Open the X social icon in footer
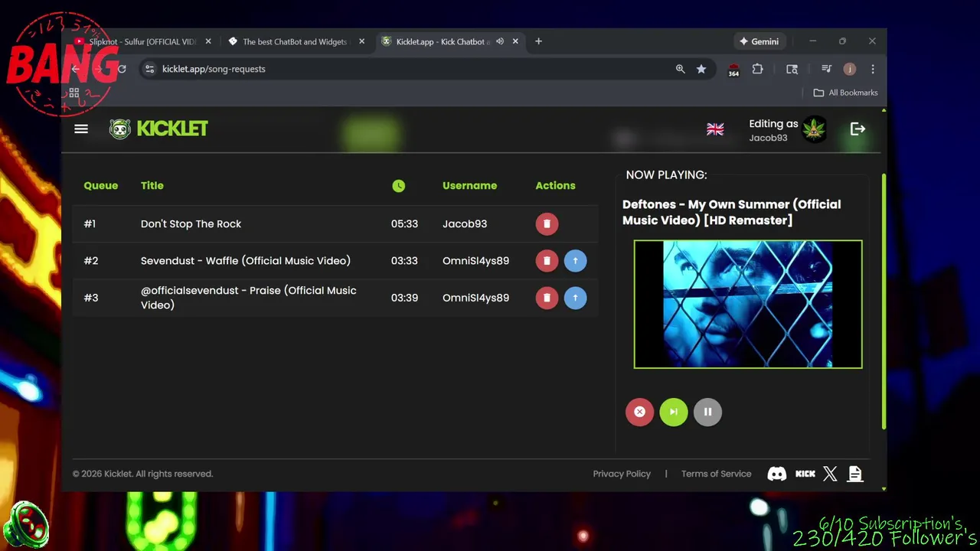This screenshot has height=551, width=980. coord(830,474)
